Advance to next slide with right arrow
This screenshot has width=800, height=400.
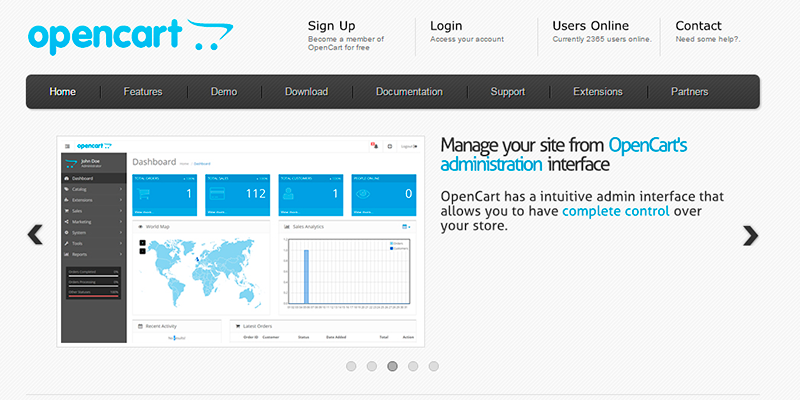click(x=750, y=235)
